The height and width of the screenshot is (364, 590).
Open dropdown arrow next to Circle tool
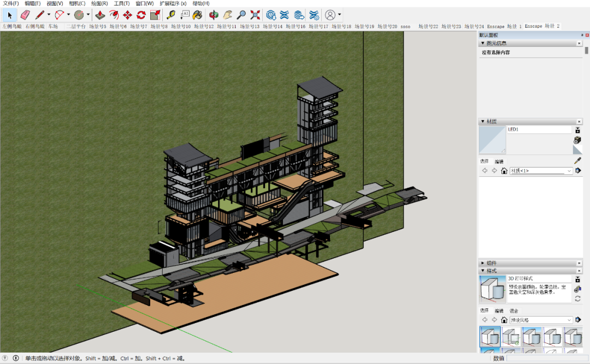(88, 15)
